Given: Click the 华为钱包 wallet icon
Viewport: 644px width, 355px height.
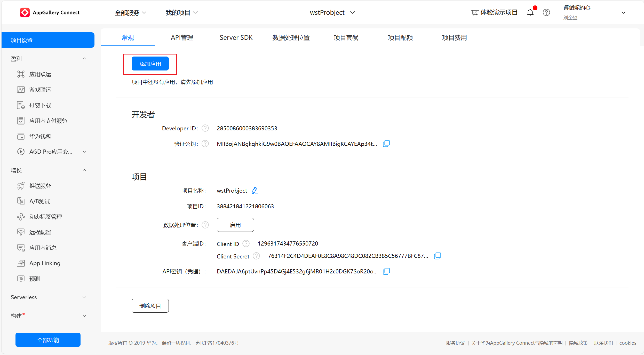Looking at the screenshot, I should [21, 136].
